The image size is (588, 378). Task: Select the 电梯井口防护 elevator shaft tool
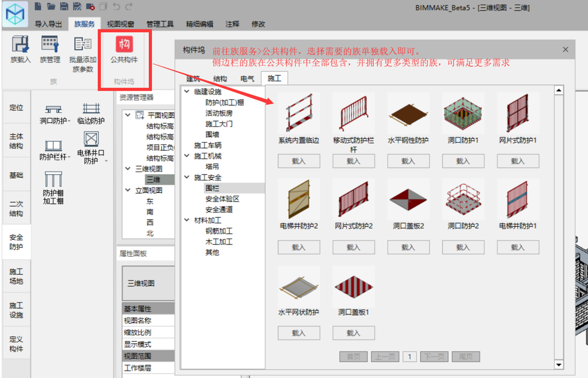[91, 148]
